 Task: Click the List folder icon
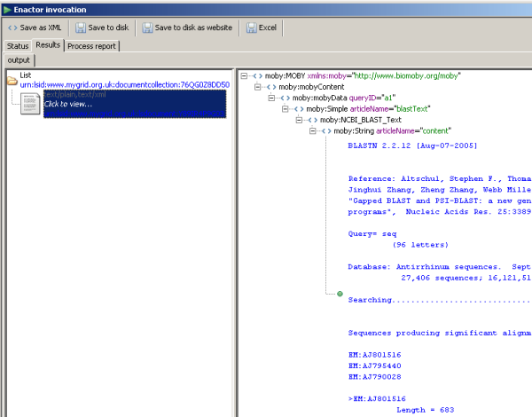coord(11,81)
